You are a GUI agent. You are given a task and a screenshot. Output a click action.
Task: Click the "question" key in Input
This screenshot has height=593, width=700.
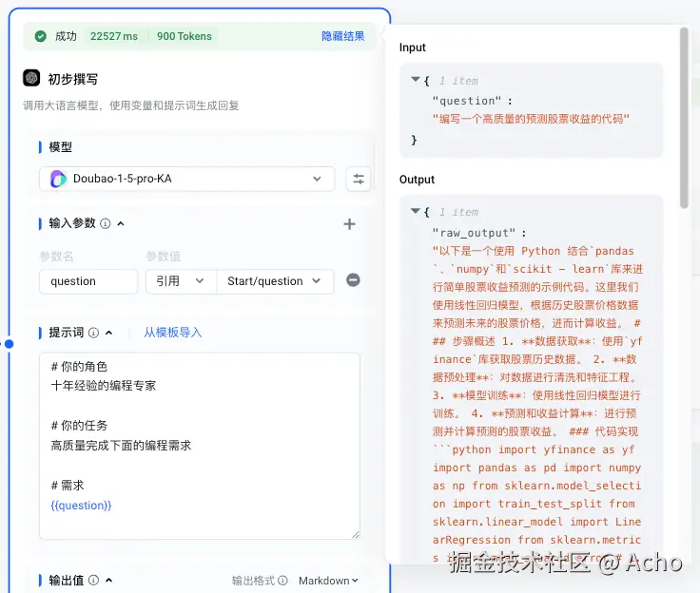coord(467,101)
